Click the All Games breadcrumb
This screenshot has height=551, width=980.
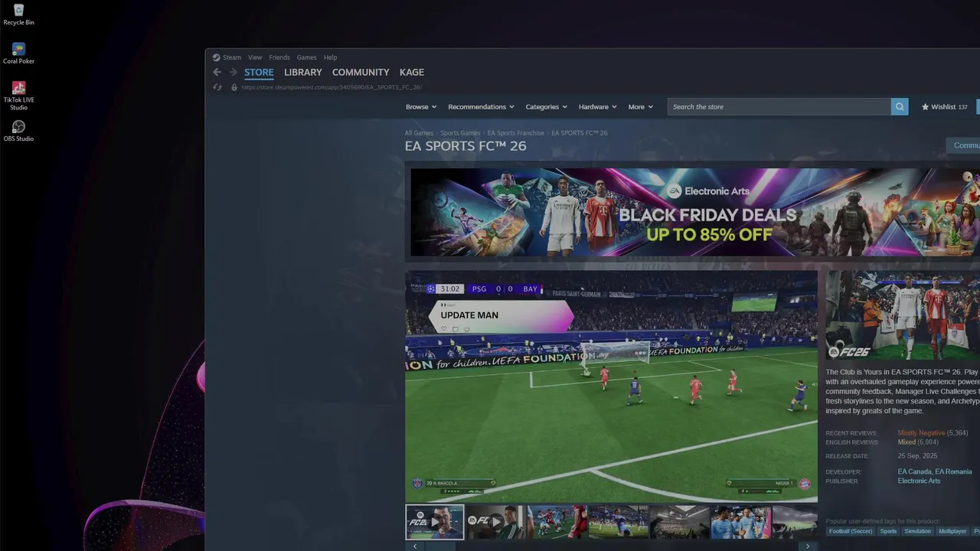click(x=419, y=133)
